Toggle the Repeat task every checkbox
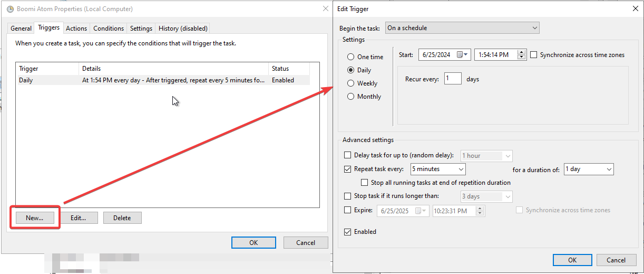The width and height of the screenshot is (644, 274). coord(347,169)
